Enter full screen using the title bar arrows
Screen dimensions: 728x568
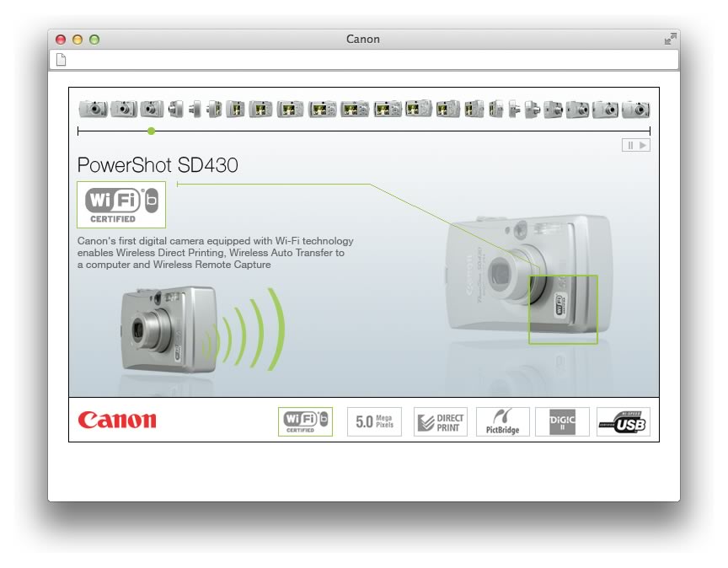click(x=670, y=39)
